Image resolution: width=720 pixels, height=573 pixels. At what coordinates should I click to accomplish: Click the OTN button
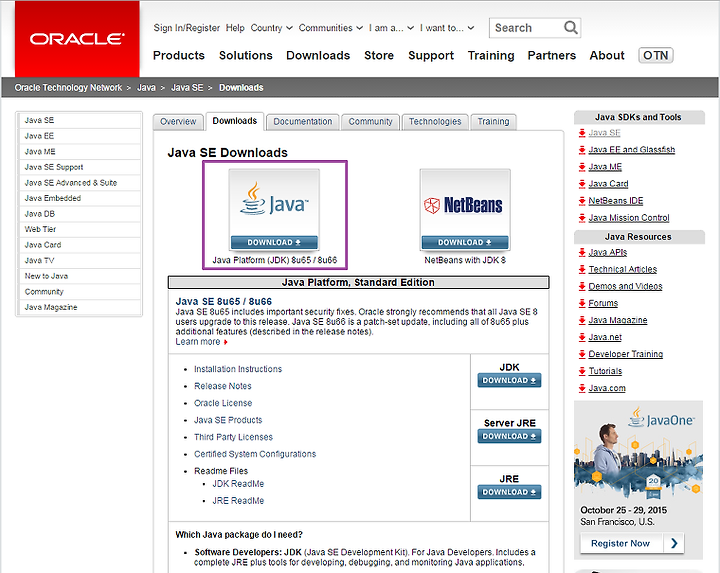tap(655, 55)
